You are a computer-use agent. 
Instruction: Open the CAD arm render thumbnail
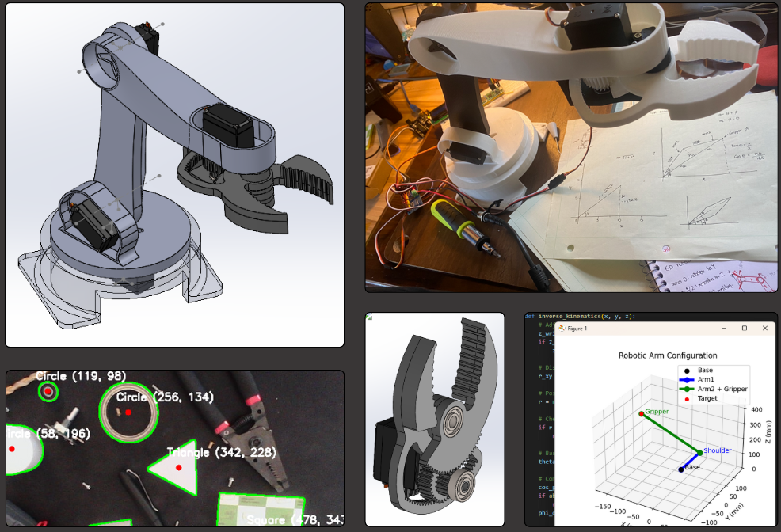(174, 174)
